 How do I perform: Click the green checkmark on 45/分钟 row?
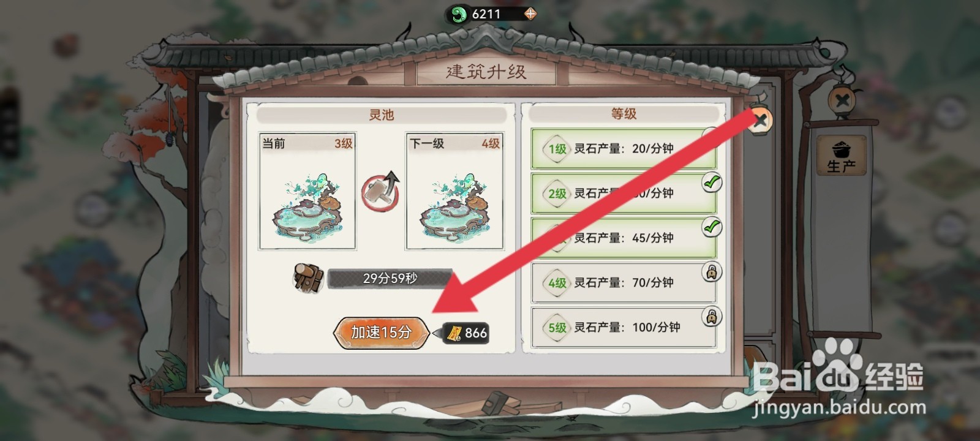pos(711,227)
